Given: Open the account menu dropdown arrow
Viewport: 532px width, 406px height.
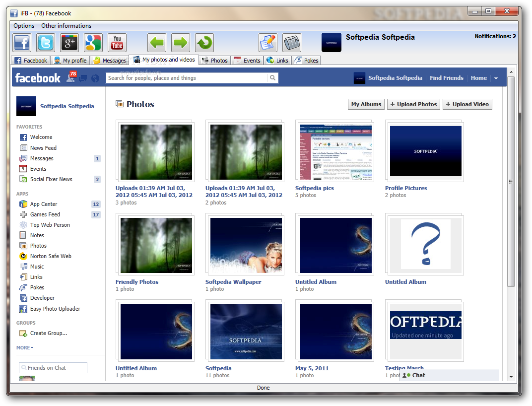Looking at the screenshot, I should click(496, 78).
